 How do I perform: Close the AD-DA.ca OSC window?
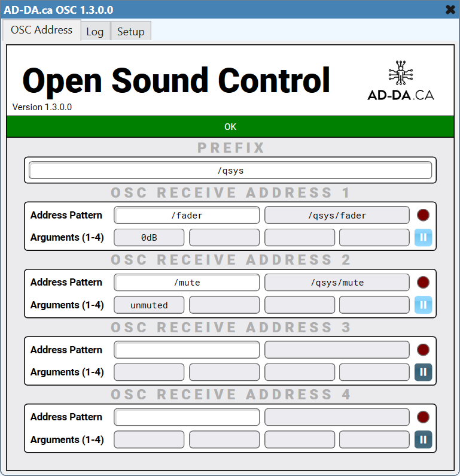click(x=450, y=10)
